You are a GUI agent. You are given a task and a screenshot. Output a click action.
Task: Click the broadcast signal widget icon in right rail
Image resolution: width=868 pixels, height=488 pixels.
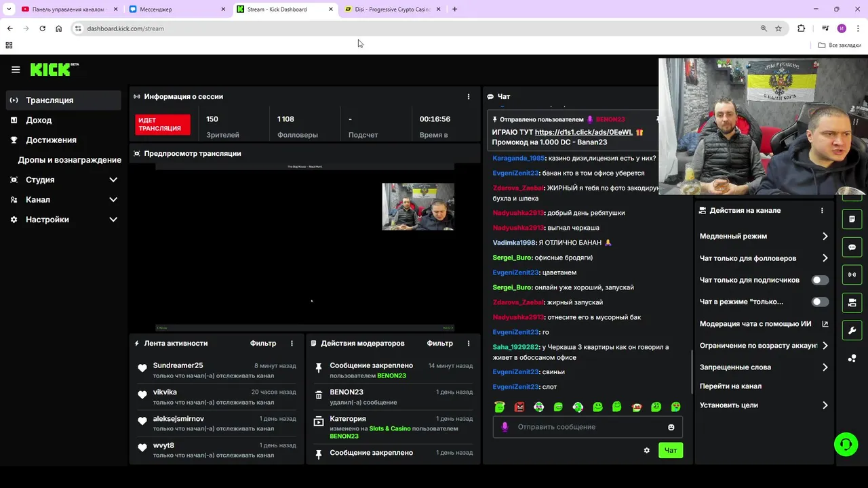tap(852, 274)
